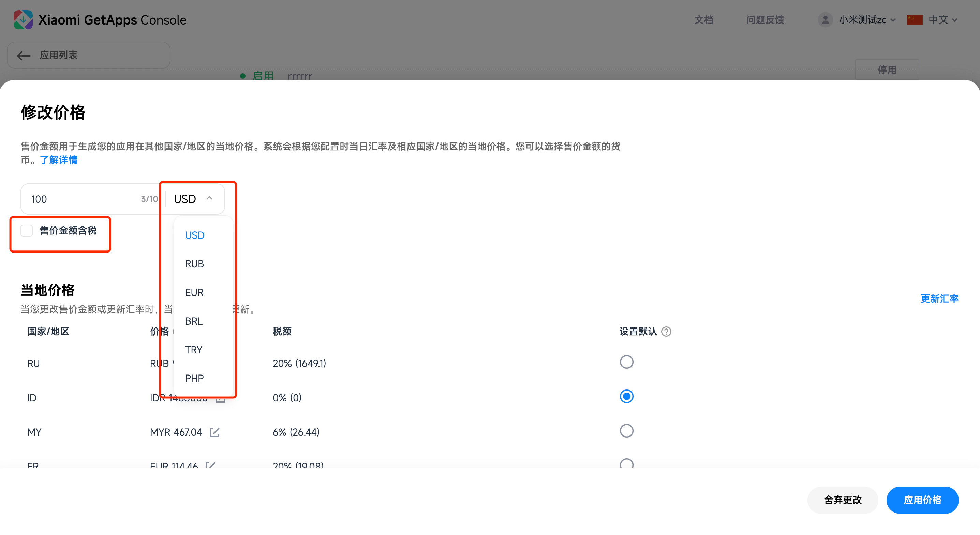Screen dimensions: 980x535
Task: Enable the 售价金额含税 checkbox
Action: 27,230
